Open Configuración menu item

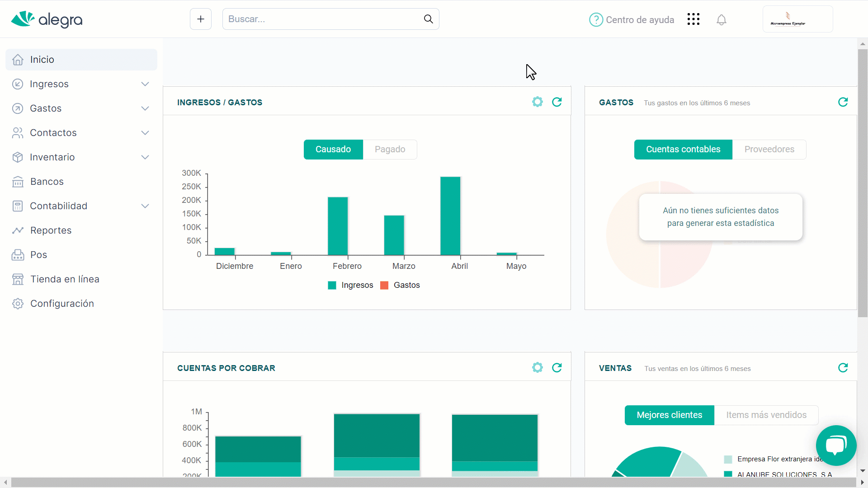tap(81, 304)
